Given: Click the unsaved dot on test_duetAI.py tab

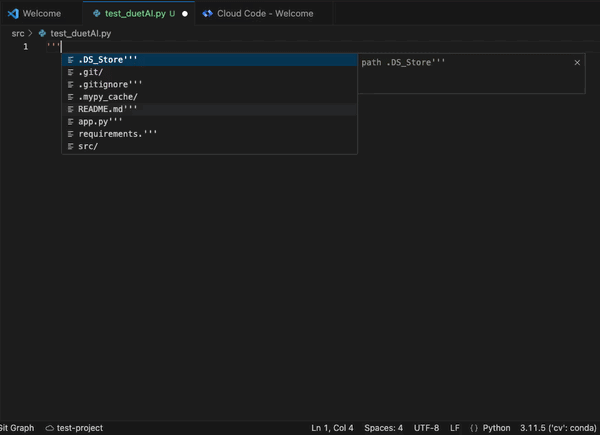Looking at the screenshot, I should pos(185,14).
